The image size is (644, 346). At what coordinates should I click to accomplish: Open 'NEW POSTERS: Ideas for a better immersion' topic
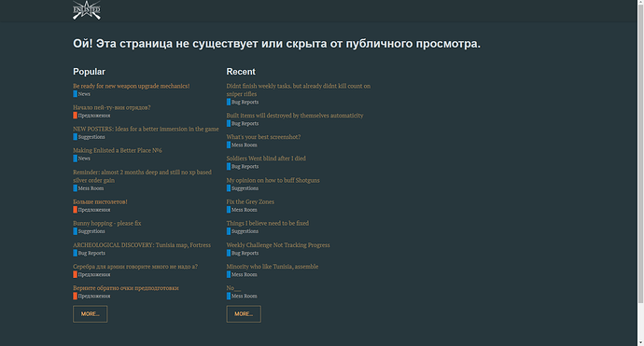pyautogui.click(x=146, y=129)
